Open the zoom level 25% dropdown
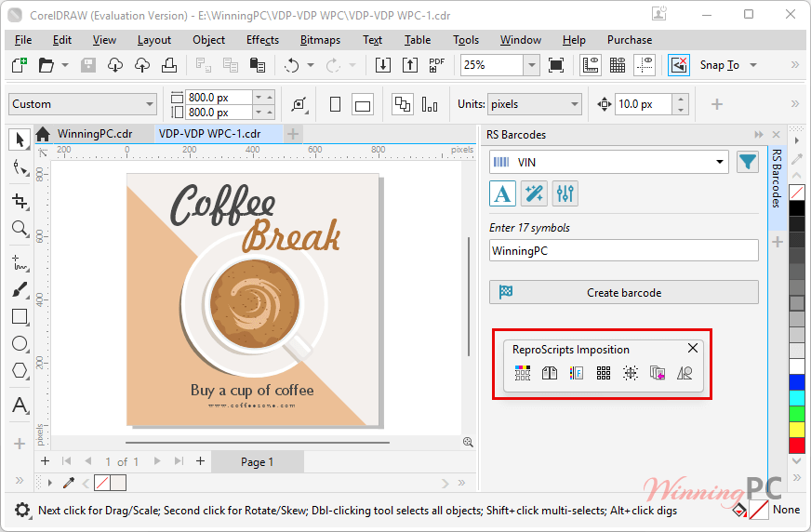The height and width of the screenshot is (532, 811). pos(532,65)
